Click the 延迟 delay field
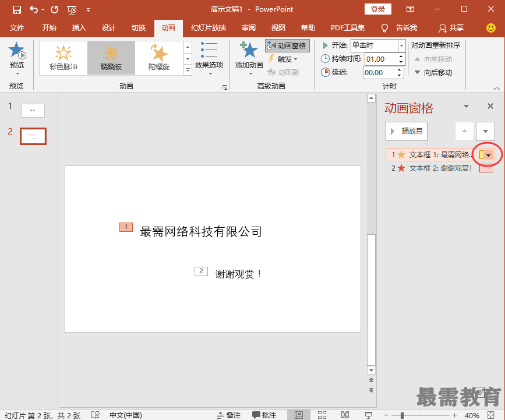 point(379,72)
